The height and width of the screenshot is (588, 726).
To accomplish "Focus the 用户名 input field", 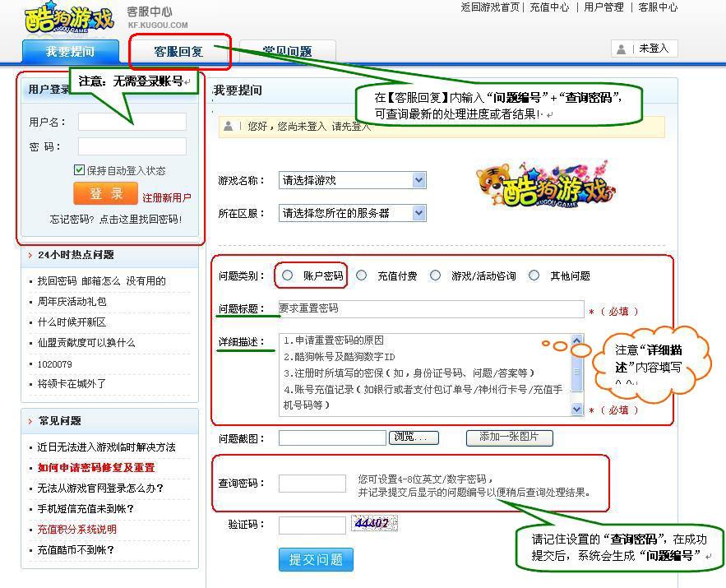I will [132, 122].
